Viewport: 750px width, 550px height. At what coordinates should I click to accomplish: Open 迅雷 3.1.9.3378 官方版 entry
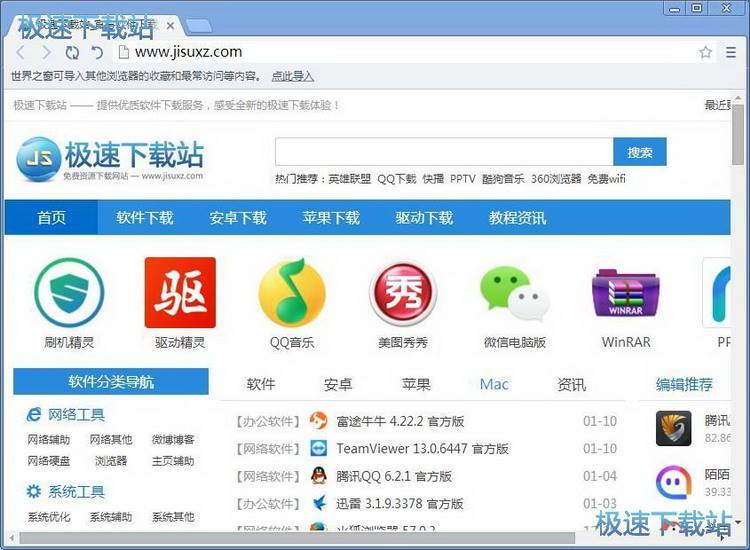coord(399,503)
